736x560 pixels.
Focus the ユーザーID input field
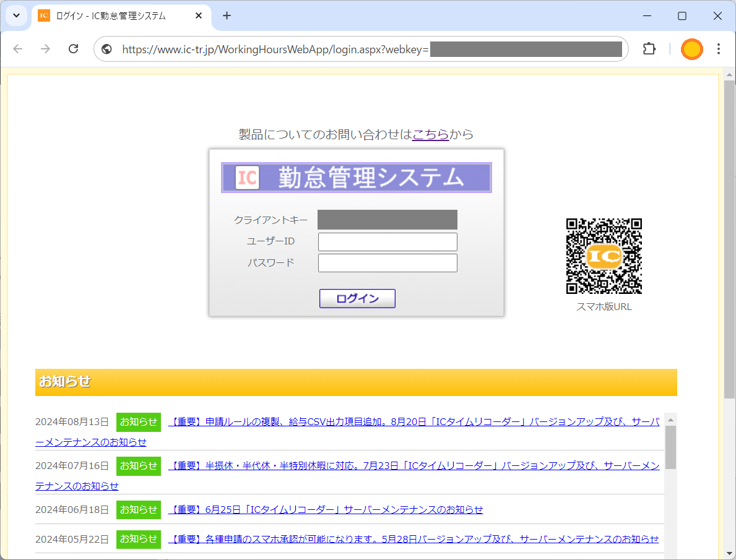(x=387, y=242)
